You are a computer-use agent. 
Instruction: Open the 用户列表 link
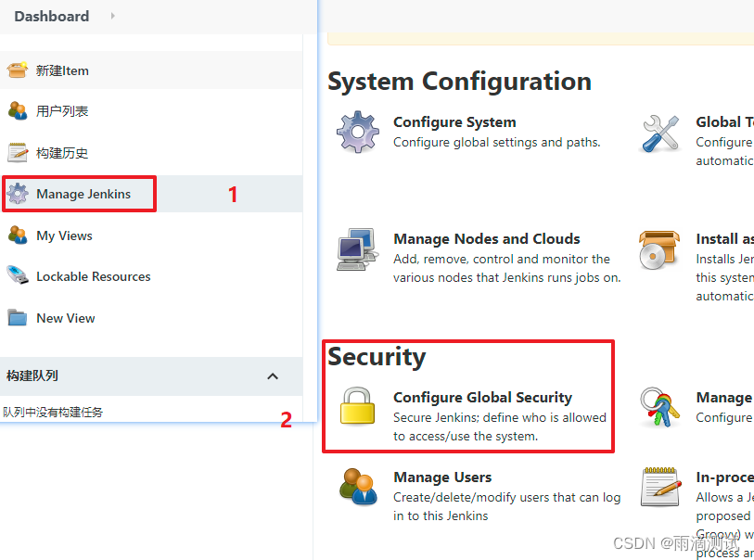click(62, 111)
